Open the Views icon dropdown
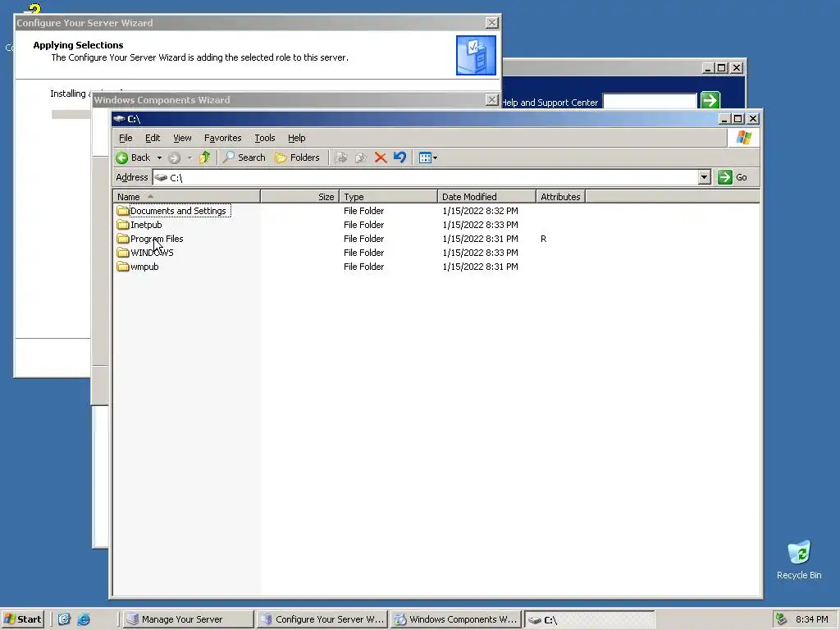The width and height of the screenshot is (840, 630). 427,157
